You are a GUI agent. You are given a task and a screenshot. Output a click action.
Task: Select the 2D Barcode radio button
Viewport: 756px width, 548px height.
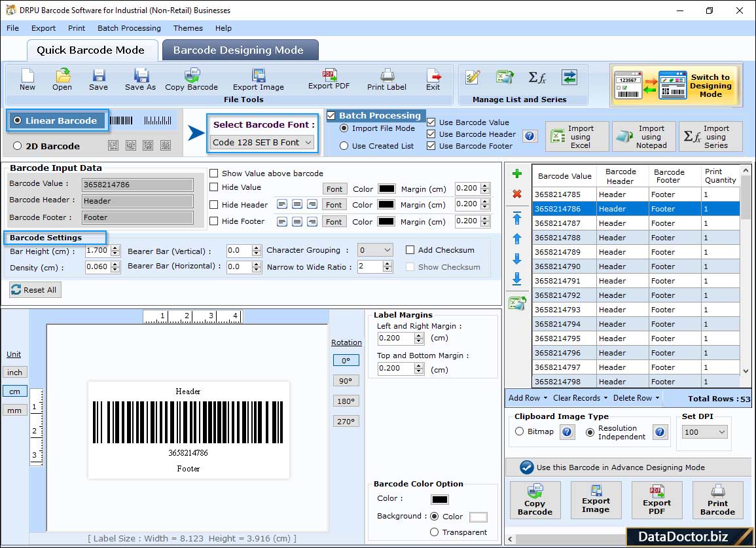[18, 146]
